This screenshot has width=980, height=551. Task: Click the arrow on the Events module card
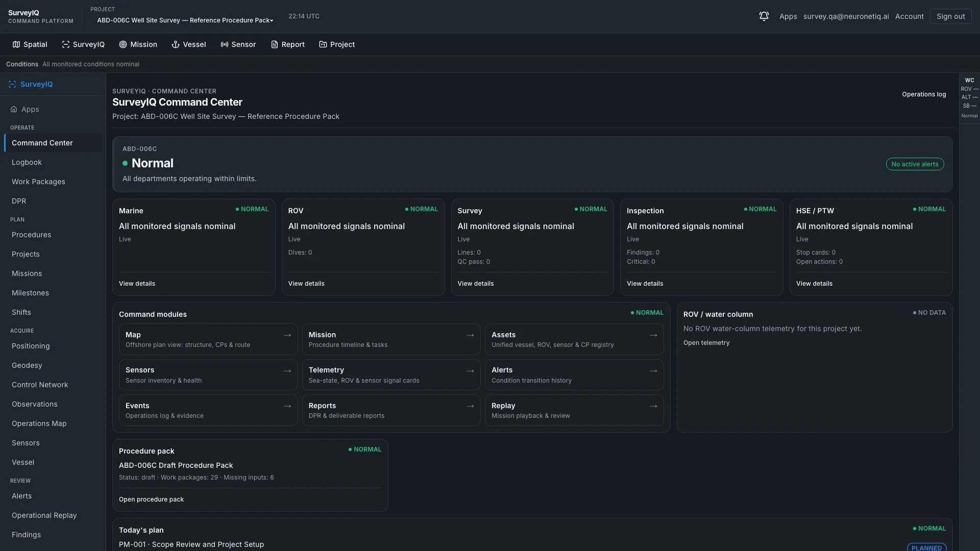pos(287,406)
